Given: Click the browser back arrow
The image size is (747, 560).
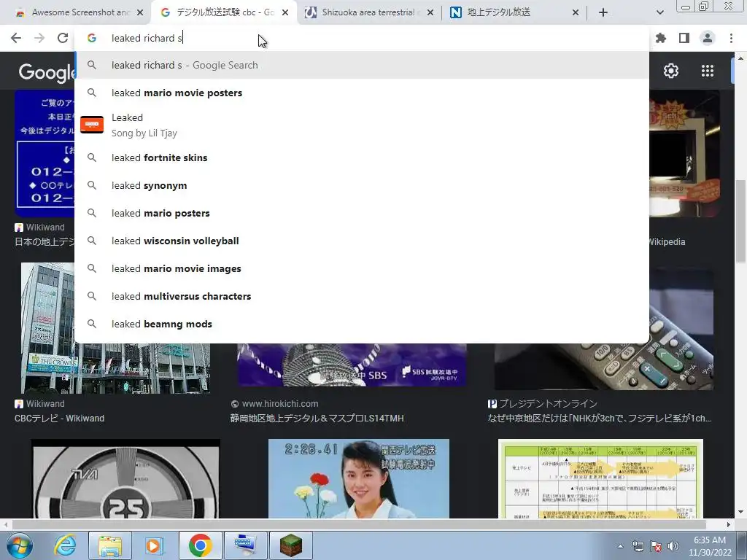Looking at the screenshot, I should 16,38.
